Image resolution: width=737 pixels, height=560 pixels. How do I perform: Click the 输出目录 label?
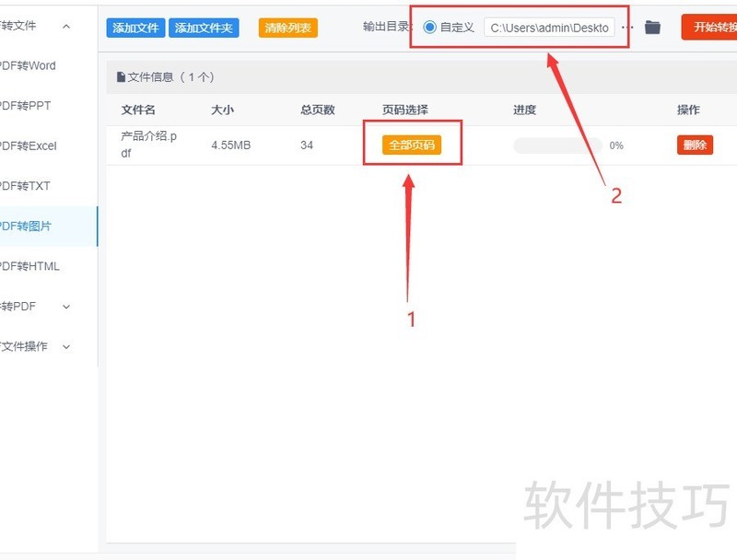coord(386,27)
